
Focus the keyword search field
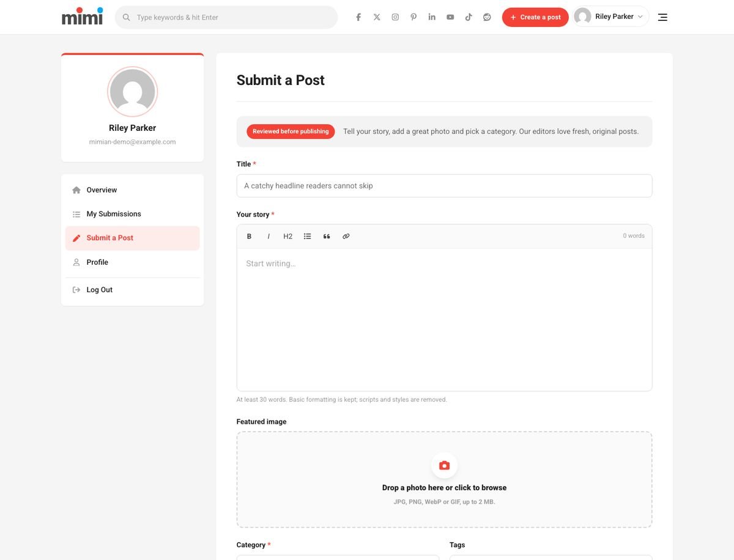[x=226, y=17]
